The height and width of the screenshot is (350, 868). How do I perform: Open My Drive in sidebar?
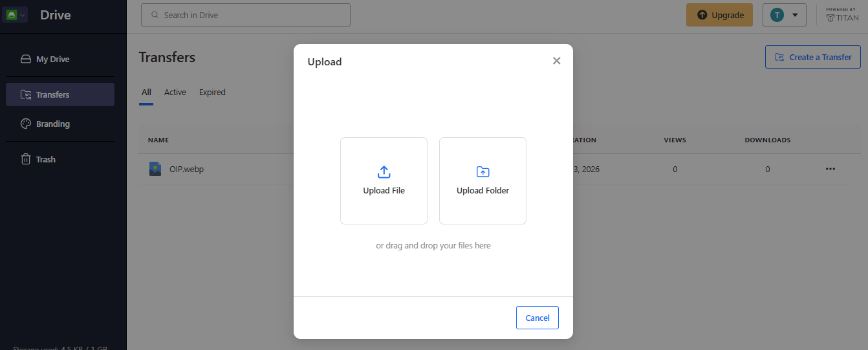pyautogui.click(x=60, y=59)
